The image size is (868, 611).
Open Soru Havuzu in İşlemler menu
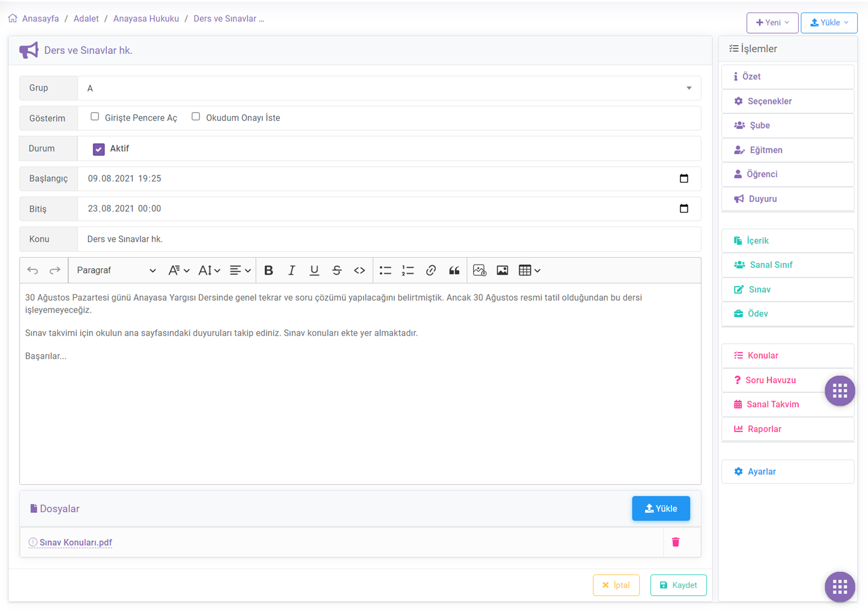tap(770, 380)
